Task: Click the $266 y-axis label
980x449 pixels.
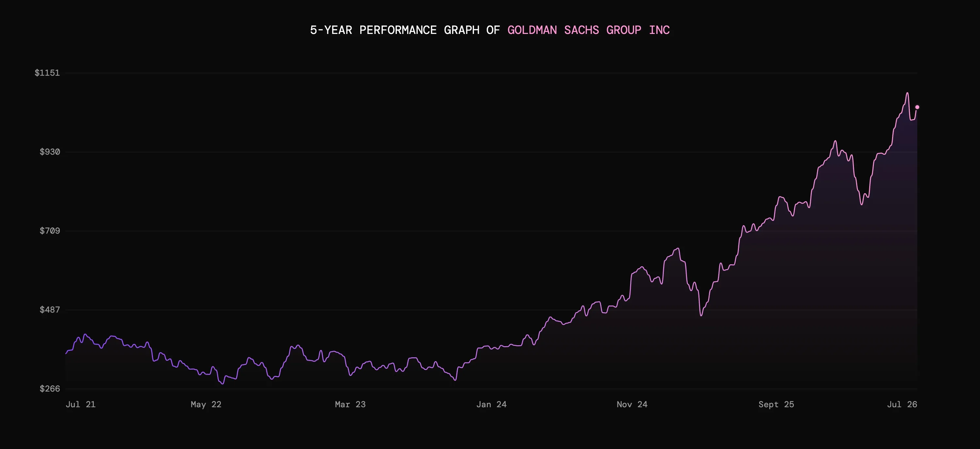Action: click(50, 389)
